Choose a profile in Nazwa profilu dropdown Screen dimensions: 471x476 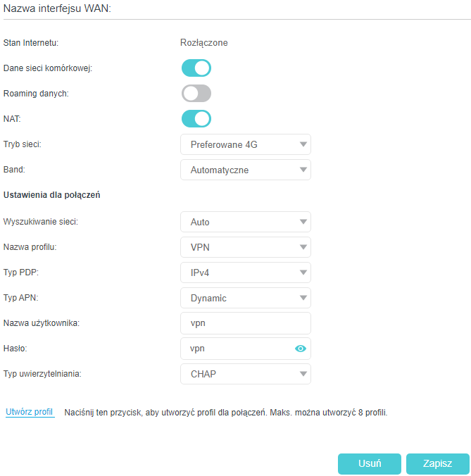(245, 247)
